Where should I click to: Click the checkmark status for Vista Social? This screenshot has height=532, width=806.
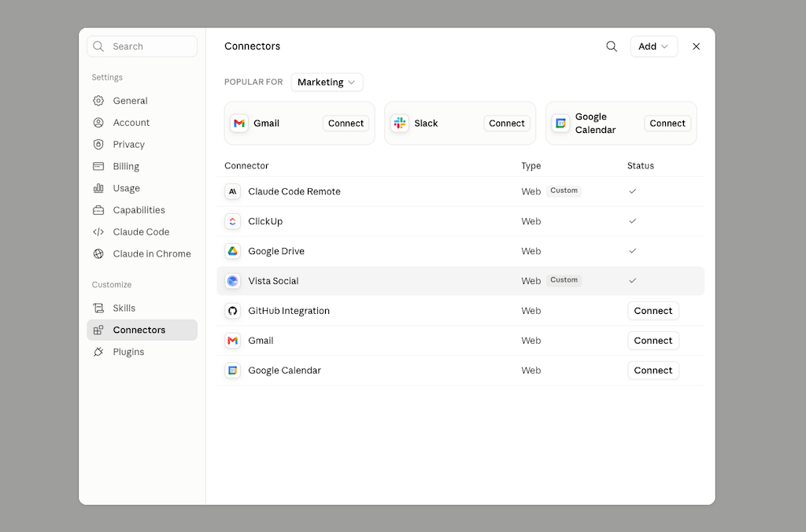tap(632, 281)
